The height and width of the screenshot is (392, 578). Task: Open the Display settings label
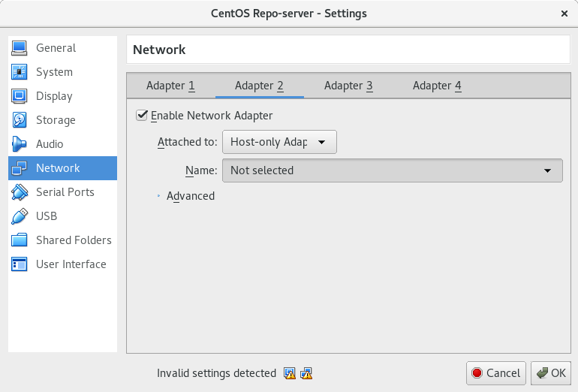(x=54, y=96)
